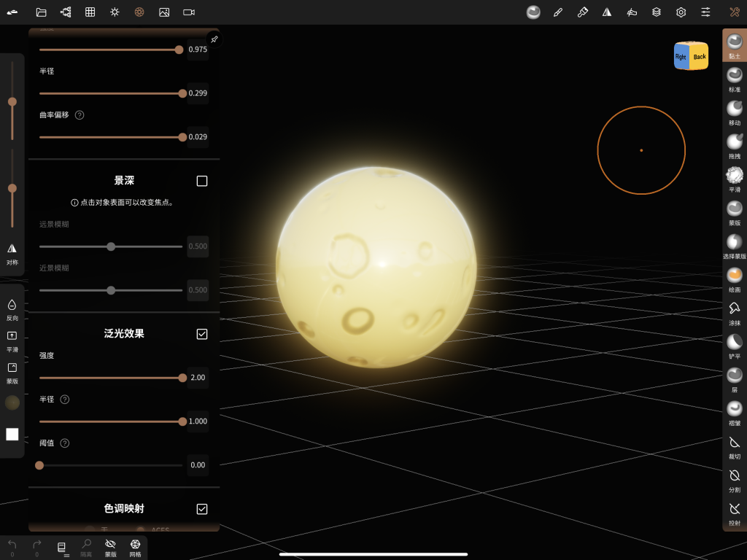Viewport: 747px width, 560px height.
Task: Redo the last action
Action: pos(36,548)
